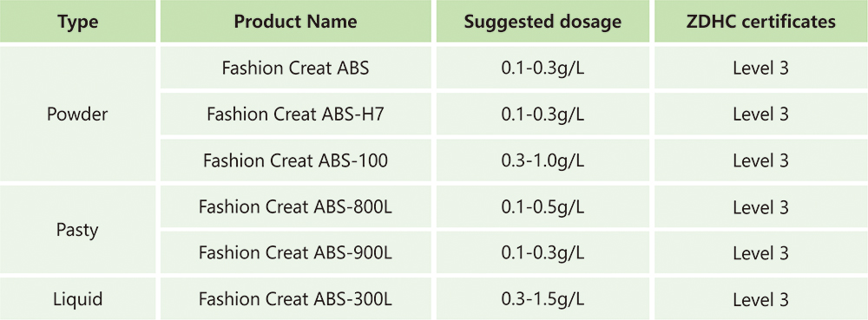Click the Type column header

click(78, 22)
